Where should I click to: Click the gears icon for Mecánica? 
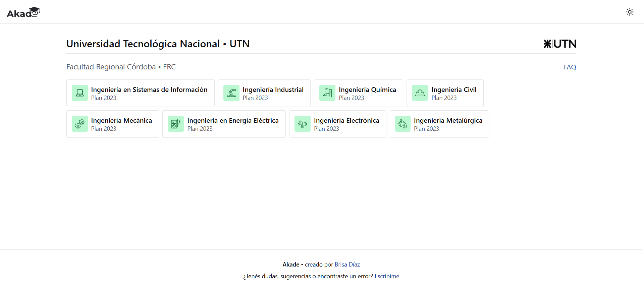pyautogui.click(x=80, y=124)
